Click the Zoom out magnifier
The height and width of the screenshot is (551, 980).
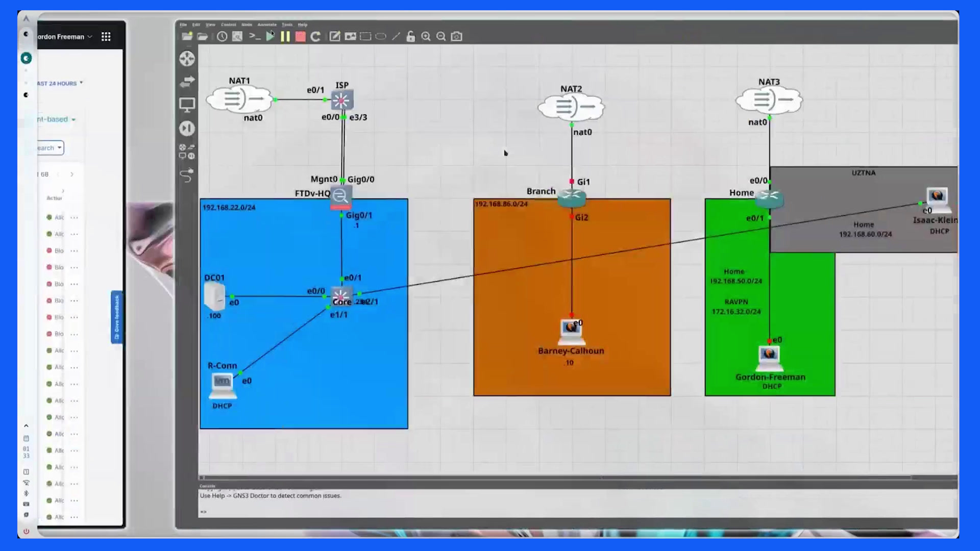442,36
